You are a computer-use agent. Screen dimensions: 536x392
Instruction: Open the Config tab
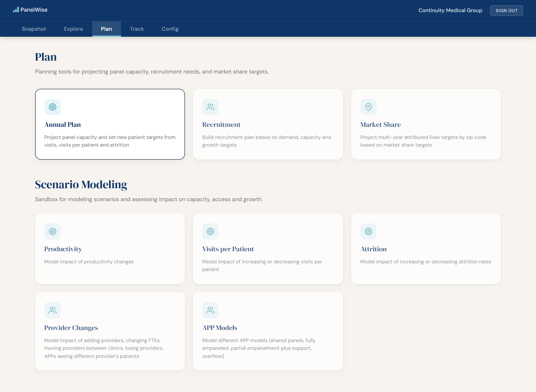pyautogui.click(x=170, y=29)
